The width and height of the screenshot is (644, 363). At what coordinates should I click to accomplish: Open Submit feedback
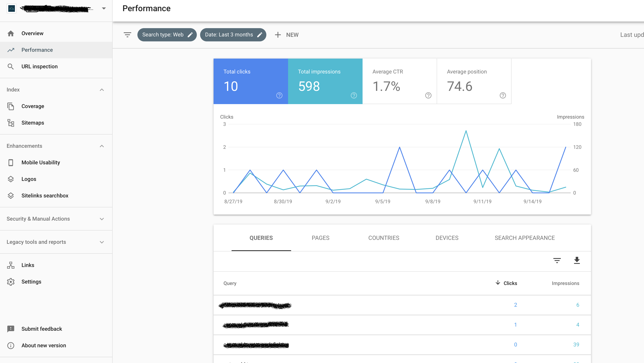(42, 329)
